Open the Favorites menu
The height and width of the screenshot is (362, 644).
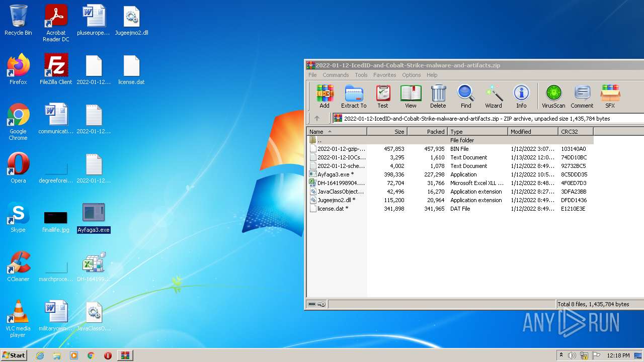point(384,75)
